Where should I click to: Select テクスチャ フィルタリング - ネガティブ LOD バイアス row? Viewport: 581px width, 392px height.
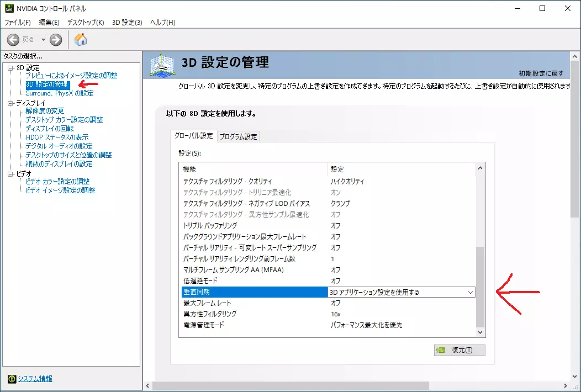pyautogui.click(x=328, y=203)
